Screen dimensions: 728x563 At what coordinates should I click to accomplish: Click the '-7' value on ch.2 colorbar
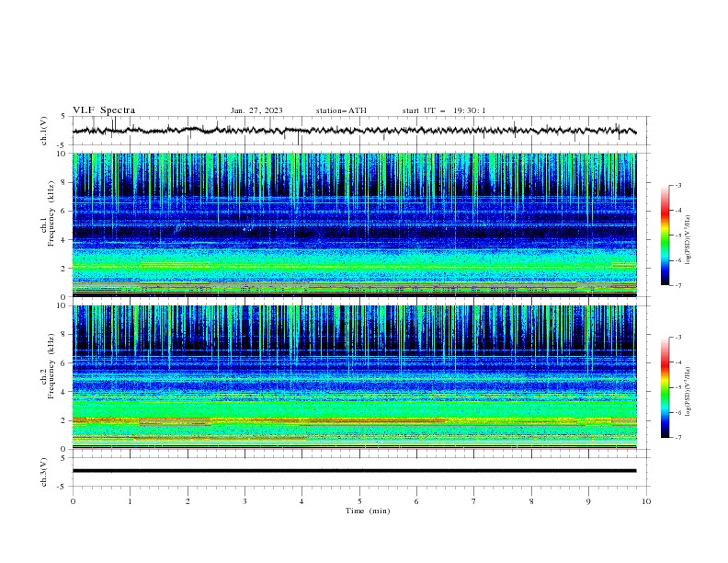tap(677, 438)
